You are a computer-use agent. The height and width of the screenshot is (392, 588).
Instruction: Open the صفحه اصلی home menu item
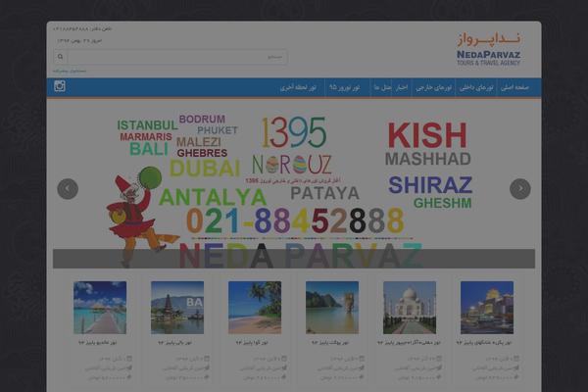514,87
